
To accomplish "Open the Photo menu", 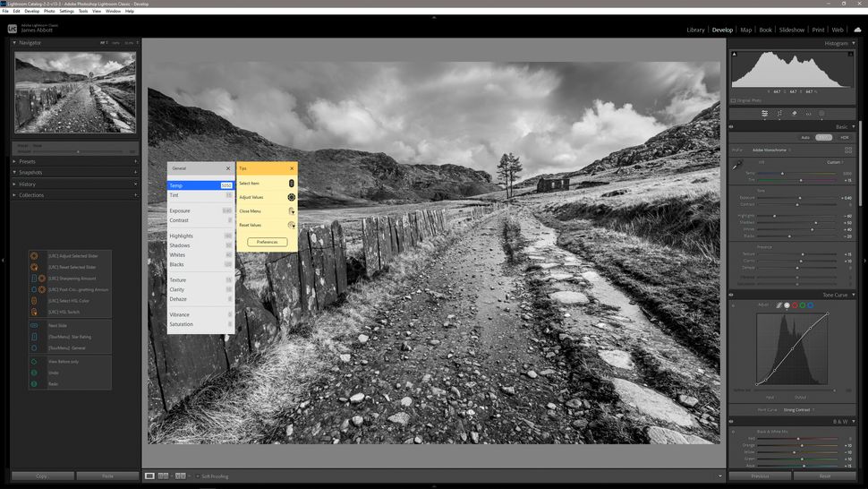I will coord(49,11).
